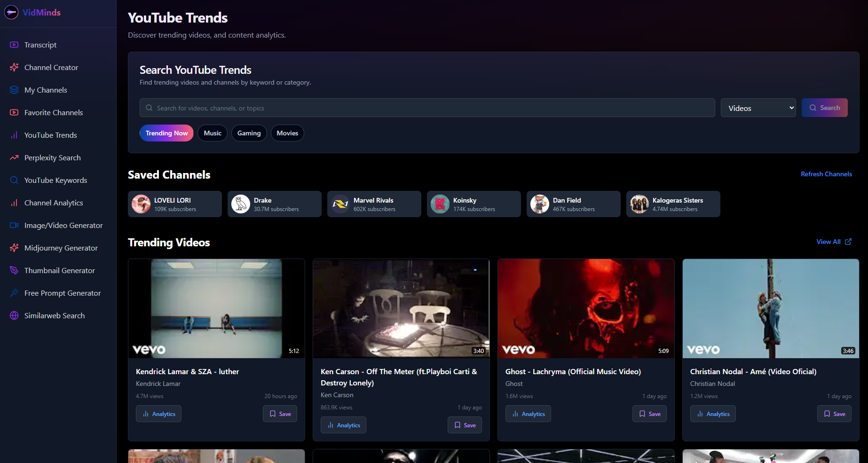
Task: Open Analytics for Kendrick Lamar luther video
Action: pos(158,414)
